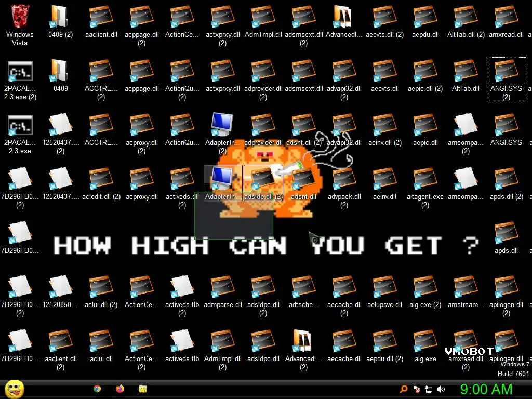Click the AltTab.dll (2) icon

(x=465, y=17)
